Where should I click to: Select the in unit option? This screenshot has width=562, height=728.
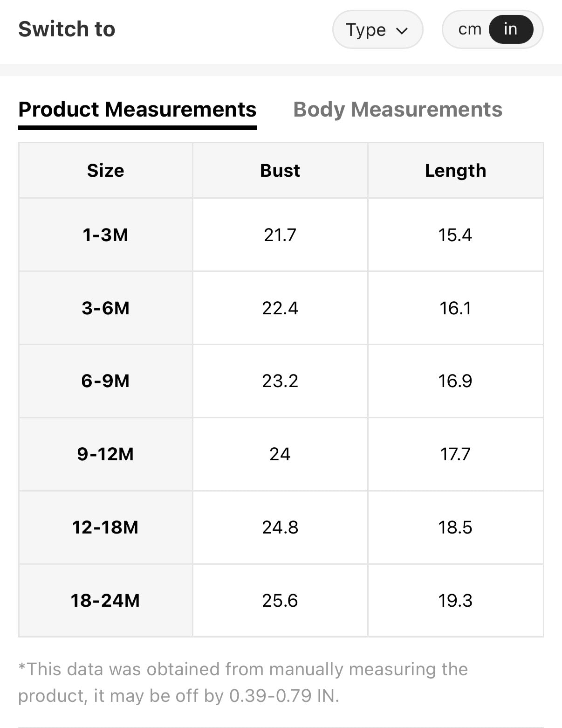pos(511,29)
